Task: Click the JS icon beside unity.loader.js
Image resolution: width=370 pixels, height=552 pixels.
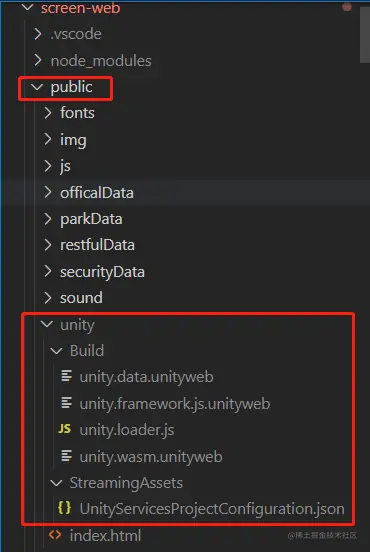Action: (x=65, y=429)
